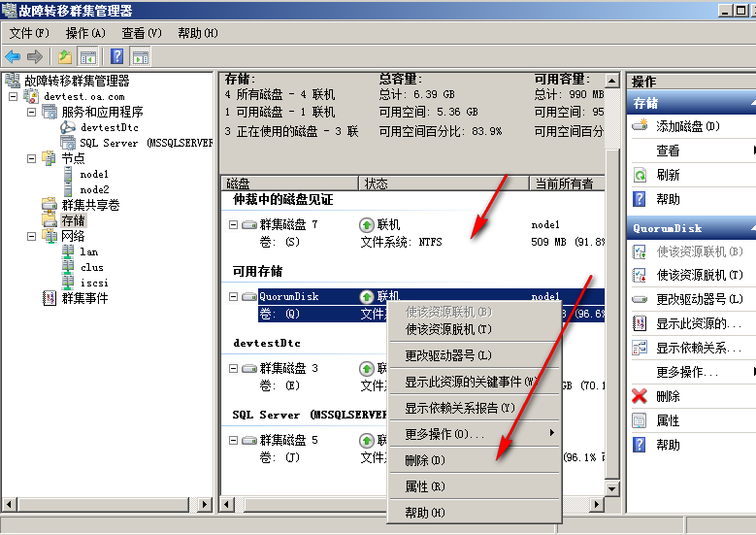Viewport: 756px width, 535px height.
Task: Expand 查看 submenu in actions pane
Action: point(753,150)
